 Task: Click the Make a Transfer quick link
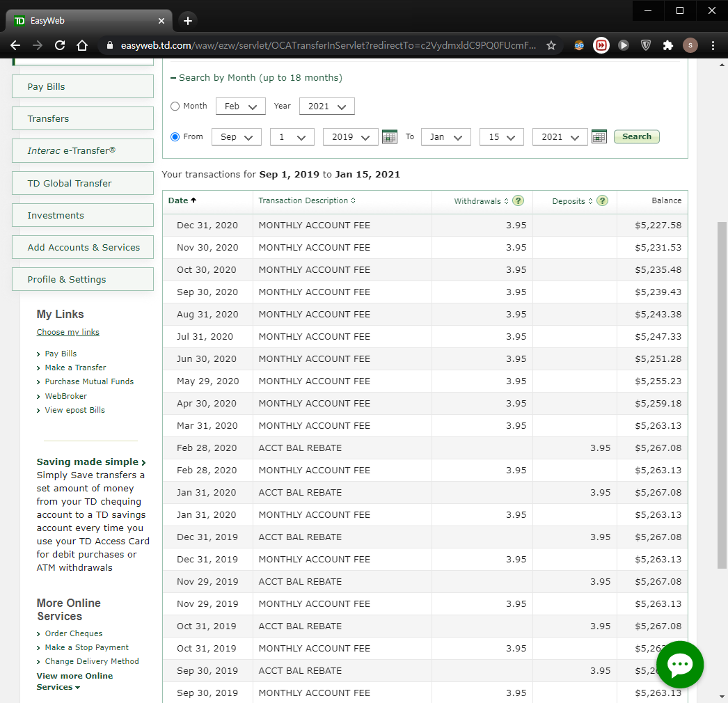click(75, 368)
